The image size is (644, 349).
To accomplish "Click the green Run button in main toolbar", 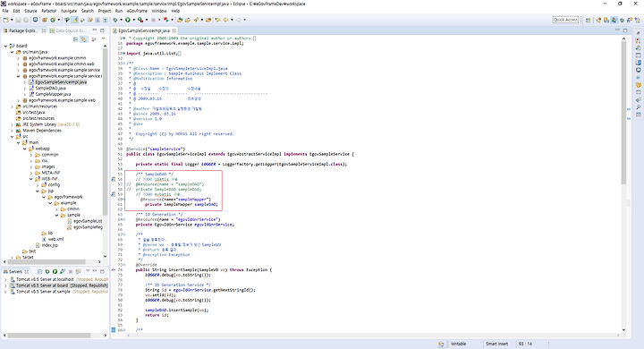I will pos(128,20).
